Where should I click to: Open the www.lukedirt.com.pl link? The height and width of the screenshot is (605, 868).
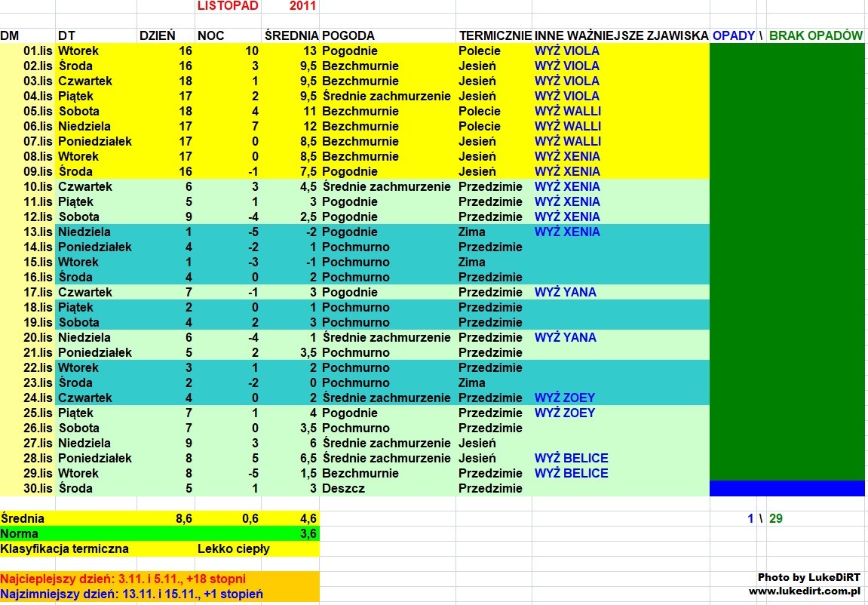[x=805, y=591]
